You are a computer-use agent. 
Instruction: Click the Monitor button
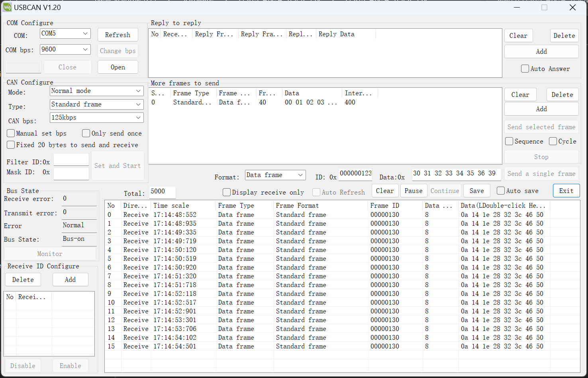tap(49, 254)
